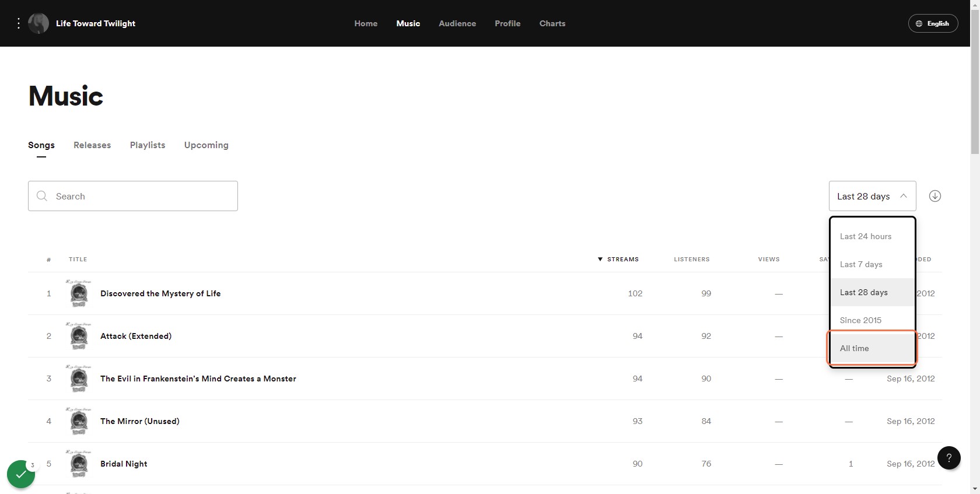This screenshot has width=980, height=494.
Task: Open cover art for Bridal Night
Action: click(x=79, y=464)
